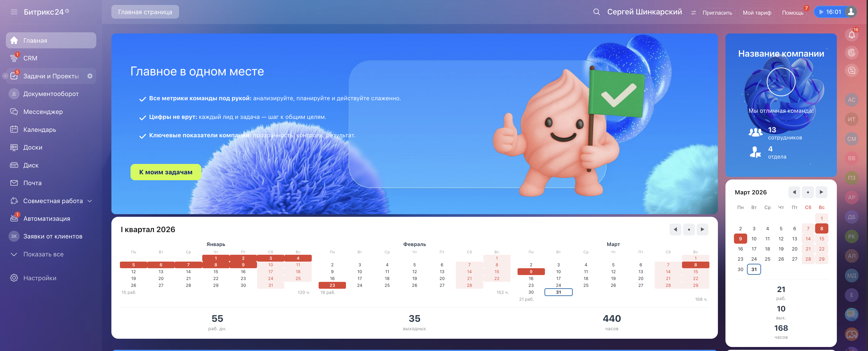The width and height of the screenshot is (868, 351).
Task: Expand Показать все menu items
Action: pyautogui.click(x=43, y=254)
